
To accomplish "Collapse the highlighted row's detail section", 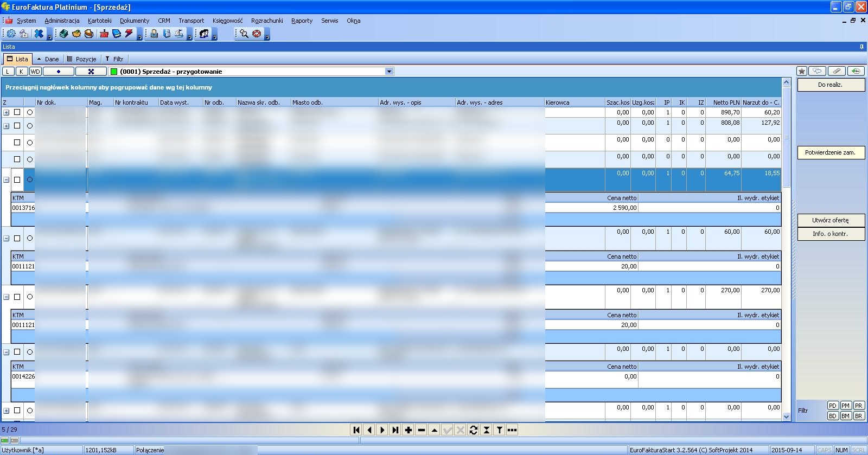I will click(7, 180).
